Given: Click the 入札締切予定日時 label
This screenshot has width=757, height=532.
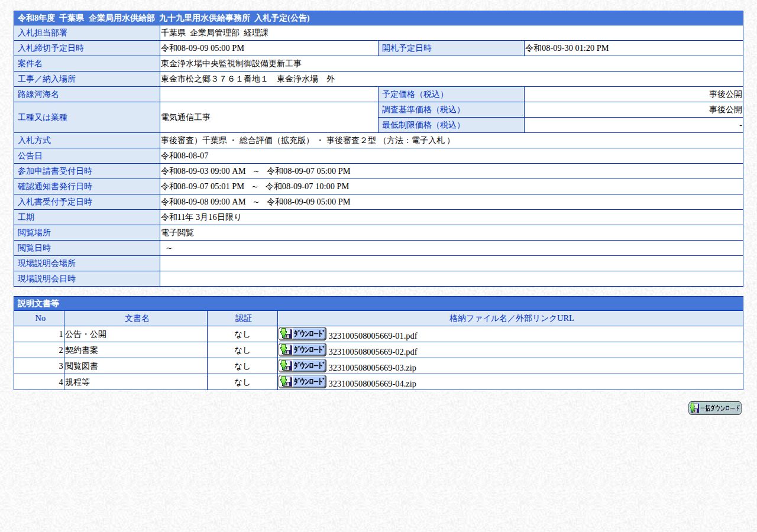Looking at the screenshot, I should click(87, 48).
